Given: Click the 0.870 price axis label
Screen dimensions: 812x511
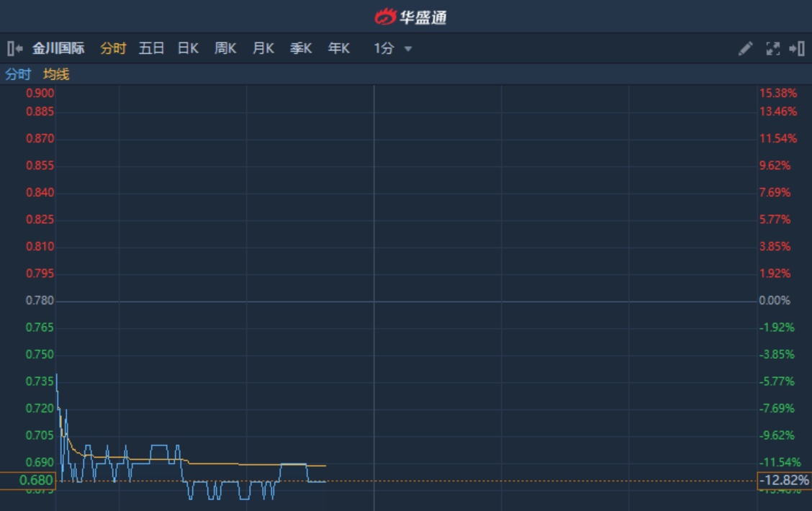Looking at the screenshot, I should (40, 139).
